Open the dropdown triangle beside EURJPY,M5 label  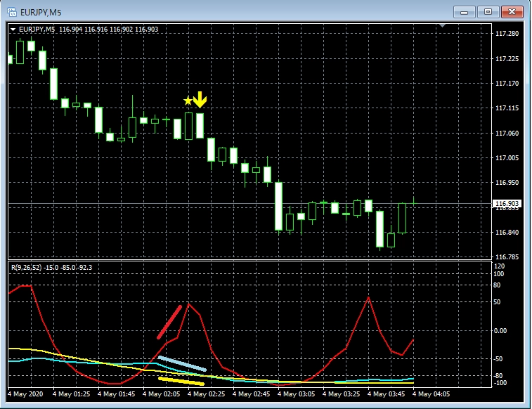click(13, 29)
